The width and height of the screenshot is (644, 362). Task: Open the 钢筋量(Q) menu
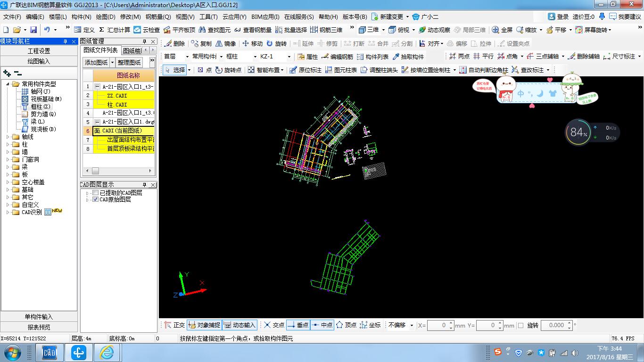[x=158, y=16]
